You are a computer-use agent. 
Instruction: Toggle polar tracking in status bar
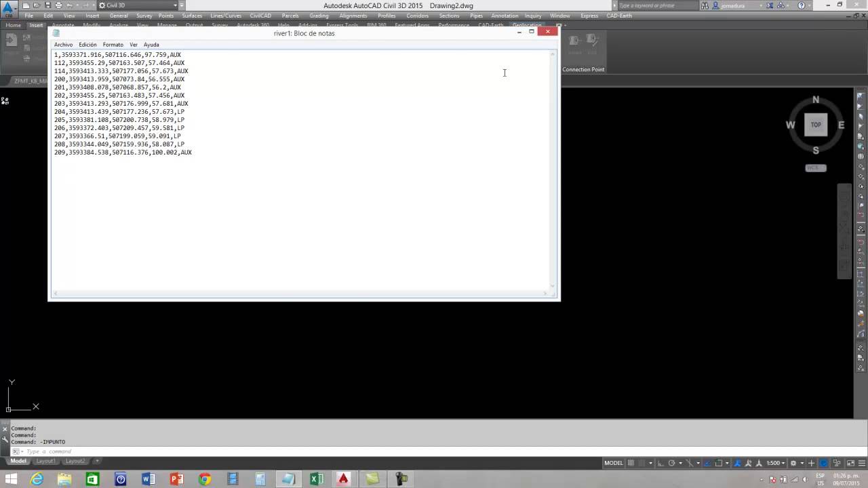671,463
